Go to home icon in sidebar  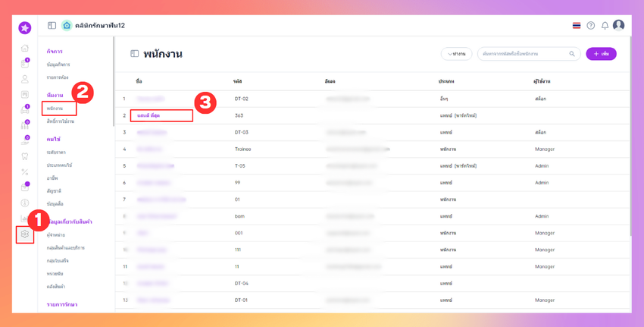click(x=25, y=48)
